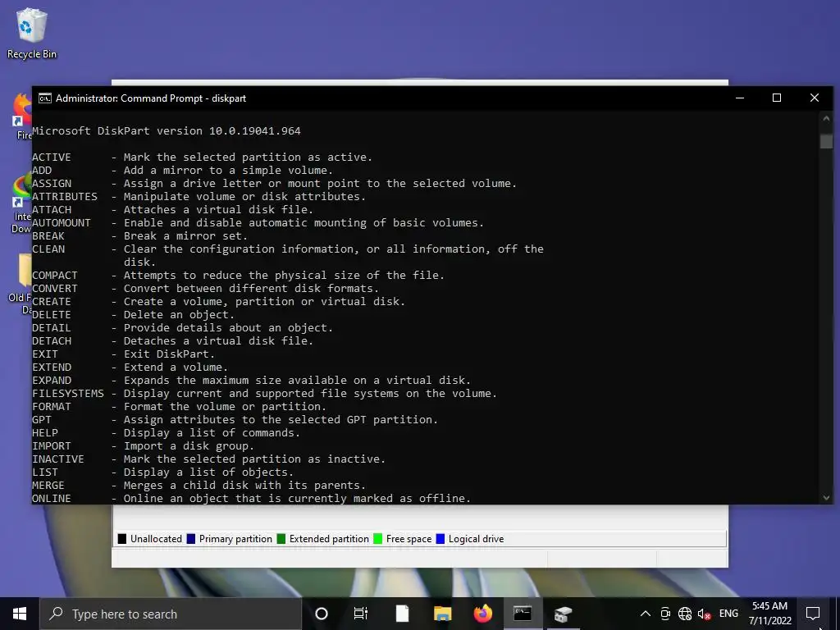Click 'Exit DiskPart.' description text

[x=169, y=354]
